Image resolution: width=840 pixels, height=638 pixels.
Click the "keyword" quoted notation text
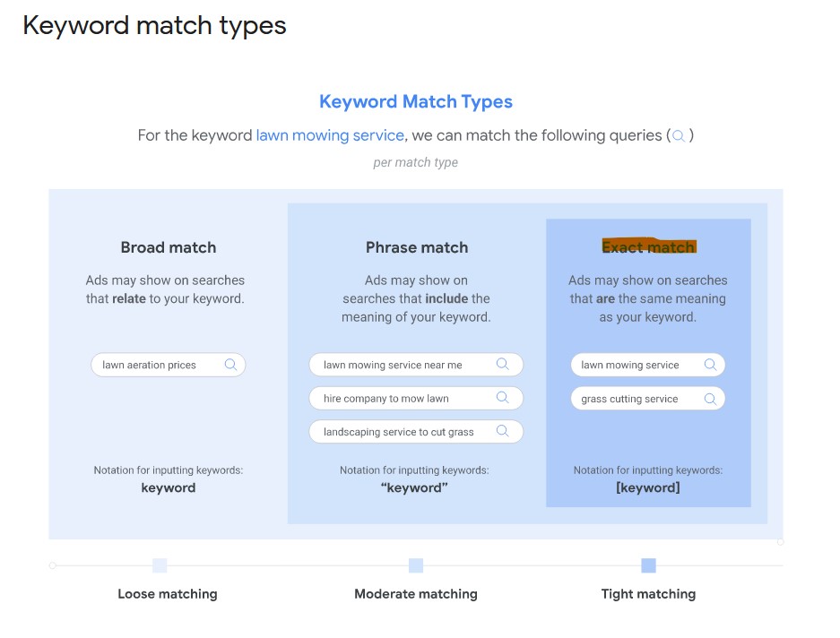[x=414, y=488]
